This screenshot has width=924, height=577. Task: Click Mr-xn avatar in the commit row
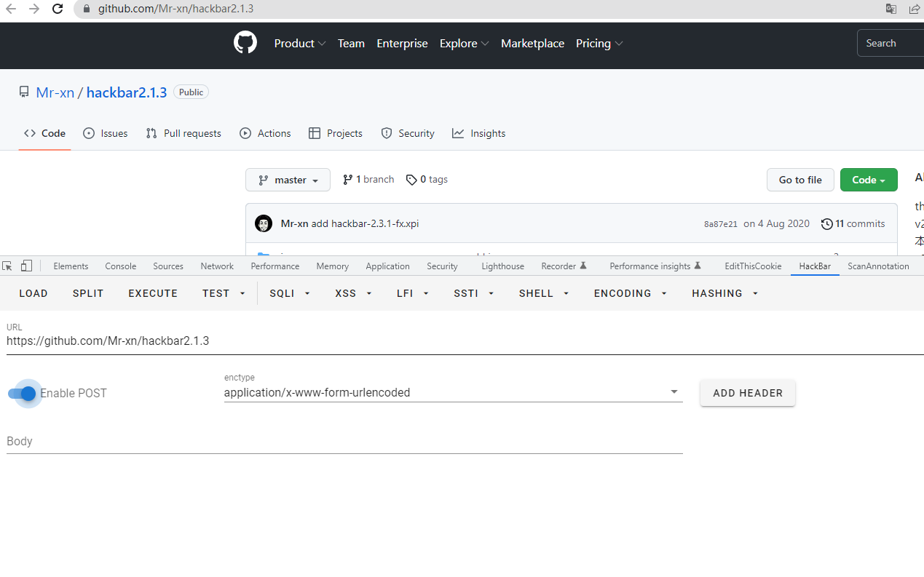[264, 223]
